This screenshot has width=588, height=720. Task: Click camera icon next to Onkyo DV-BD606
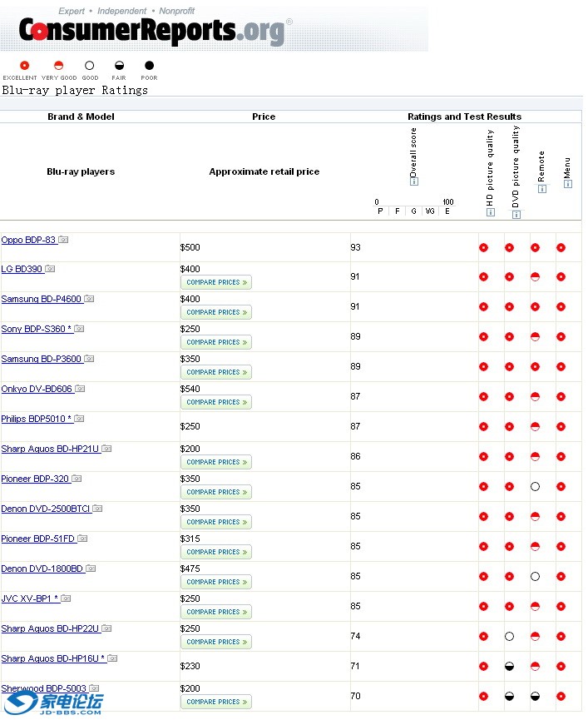coord(80,389)
